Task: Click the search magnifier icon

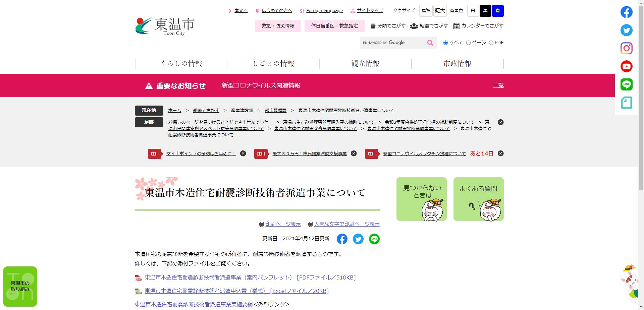Action: pos(430,43)
